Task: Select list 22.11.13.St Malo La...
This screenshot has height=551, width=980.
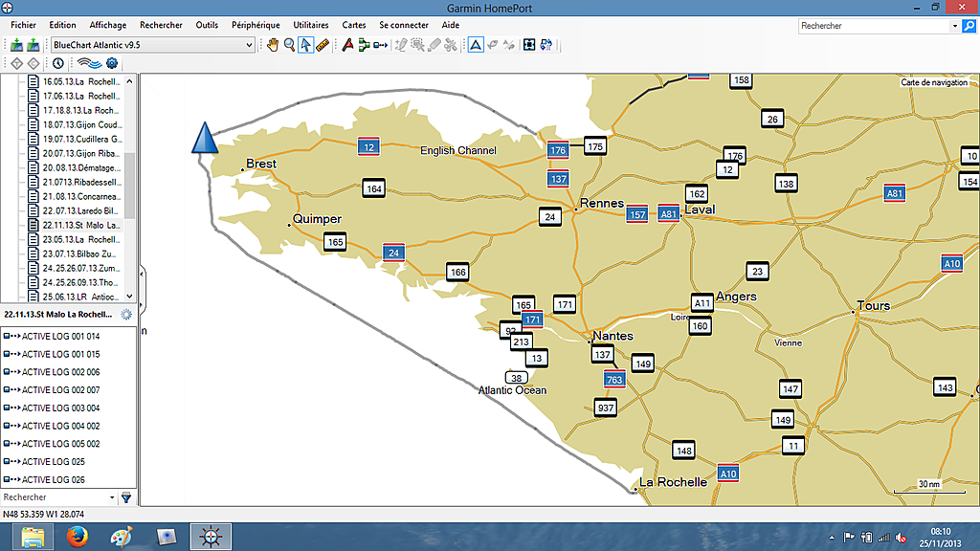Action: (74, 226)
